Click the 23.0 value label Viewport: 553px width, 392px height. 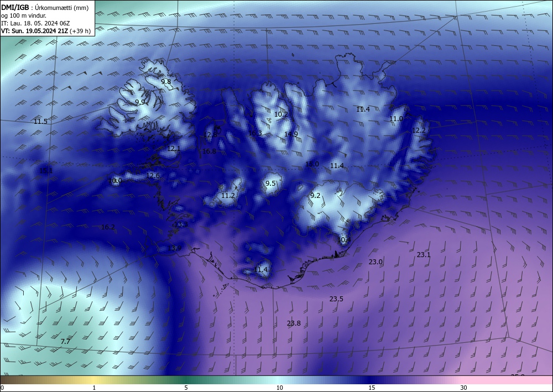coord(375,262)
